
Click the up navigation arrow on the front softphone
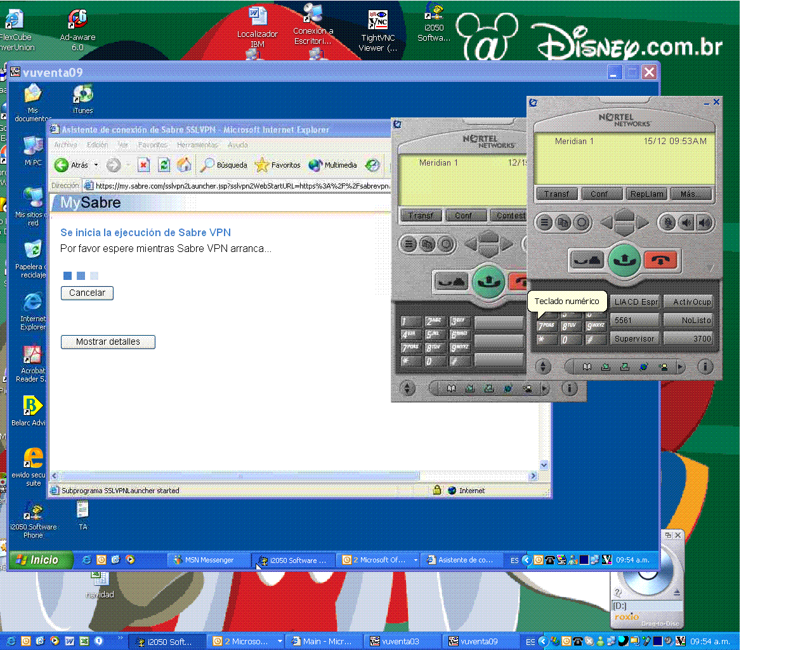(625, 213)
